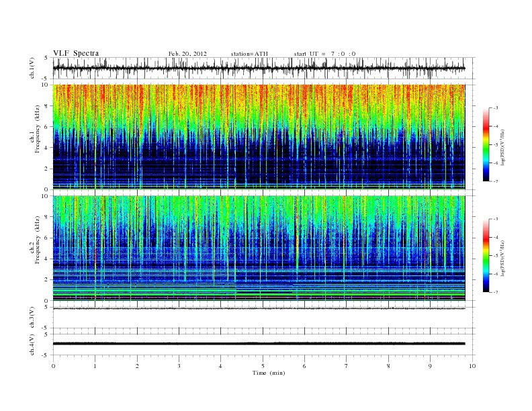
Task: Click the ch.2 'Frequency (kHz)' axis label
Action: pyautogui.click(x=38, y=240)
